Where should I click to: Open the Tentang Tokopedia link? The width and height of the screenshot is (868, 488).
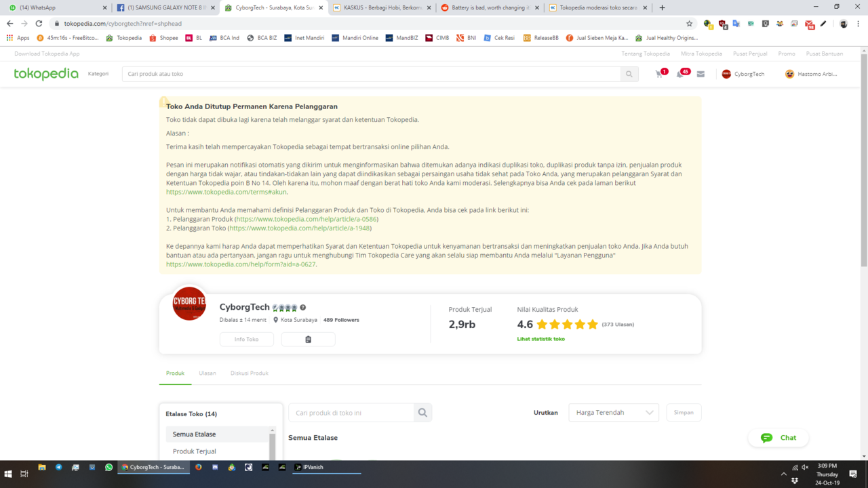[646, 54]
